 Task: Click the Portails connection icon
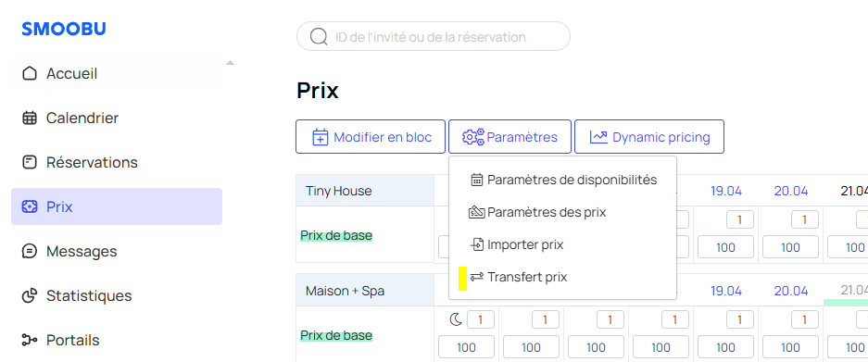click(30, 340)
